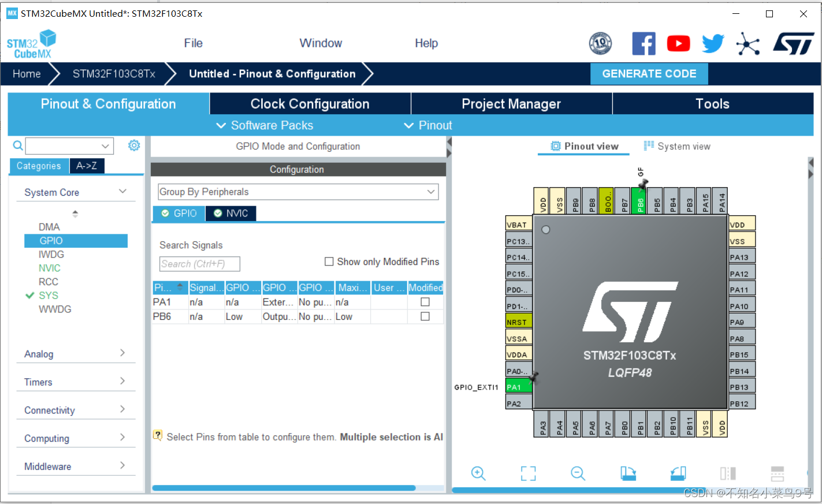Enable Show only Modified Pins checkbox
This screenshot has width=822, height=504.
329,262
